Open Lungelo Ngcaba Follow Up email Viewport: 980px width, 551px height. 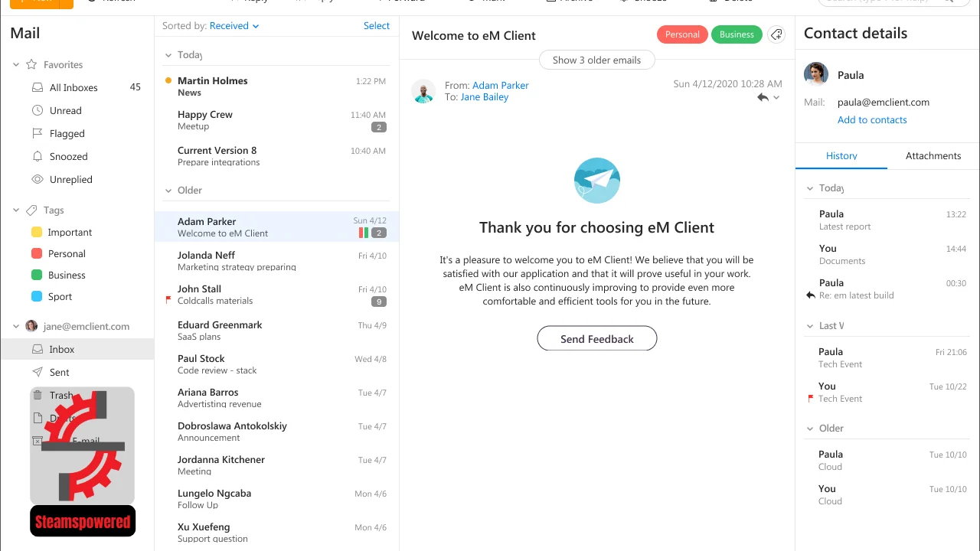point(276,499)
